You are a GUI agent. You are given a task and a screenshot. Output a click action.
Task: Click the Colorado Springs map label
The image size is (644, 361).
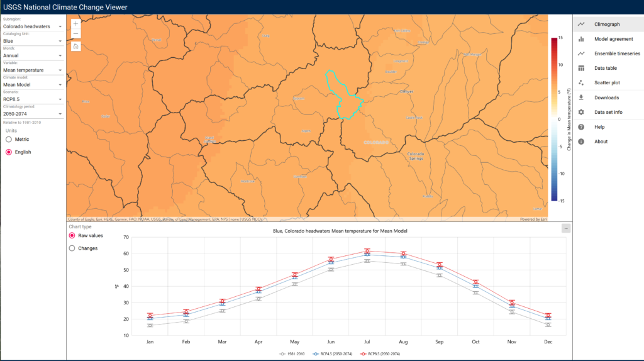416,156
